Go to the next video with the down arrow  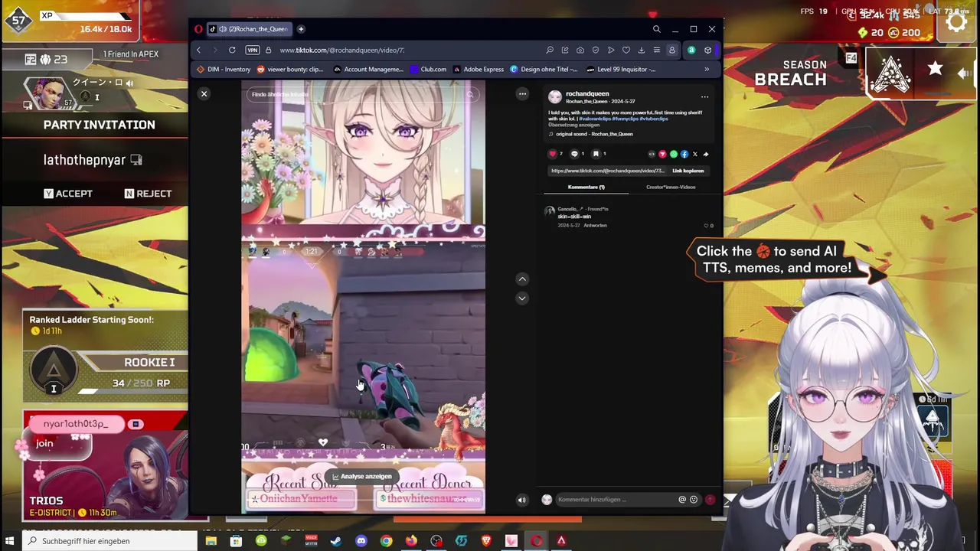coord(522,298)
